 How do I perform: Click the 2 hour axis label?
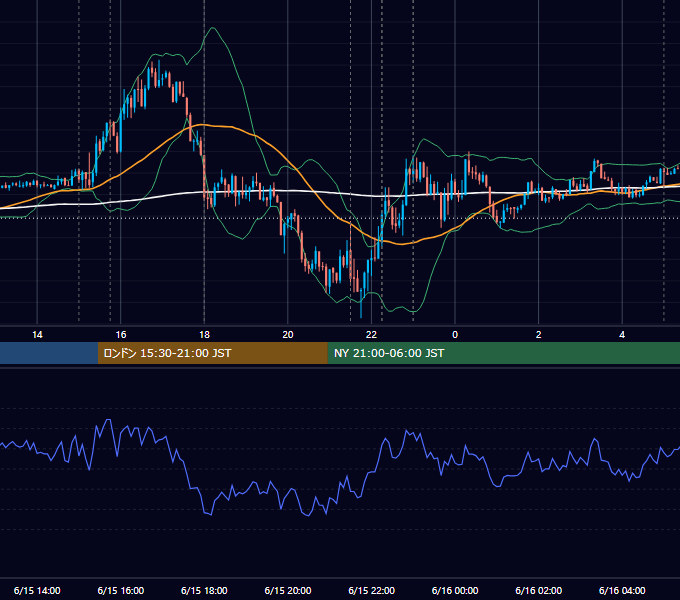538,335
